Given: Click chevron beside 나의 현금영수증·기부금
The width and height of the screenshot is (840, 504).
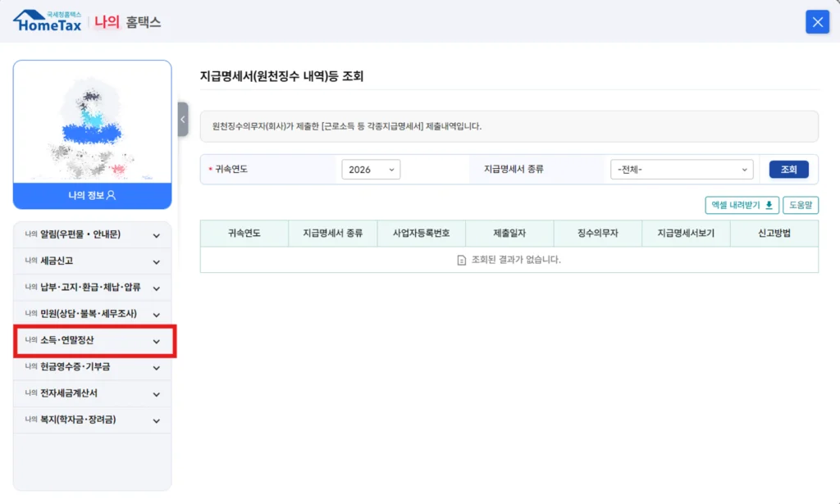Looking at the screenshot, I should point(157,368).
